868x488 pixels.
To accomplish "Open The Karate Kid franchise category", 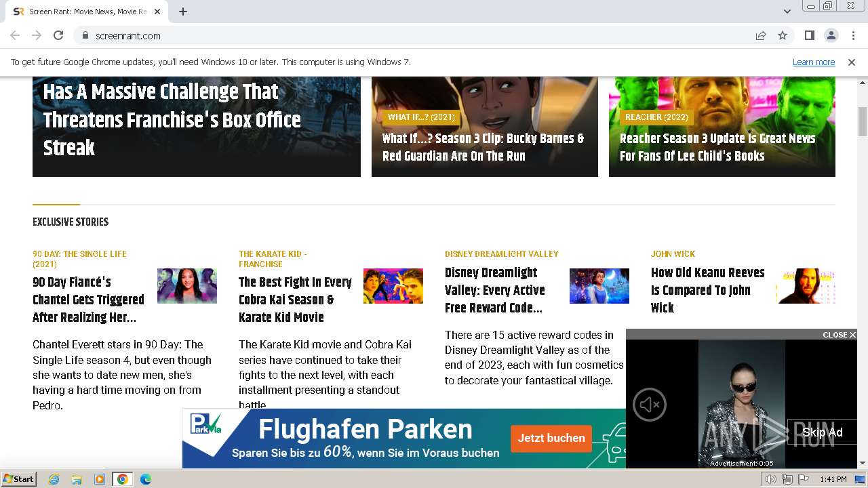I will coord(273,259).
